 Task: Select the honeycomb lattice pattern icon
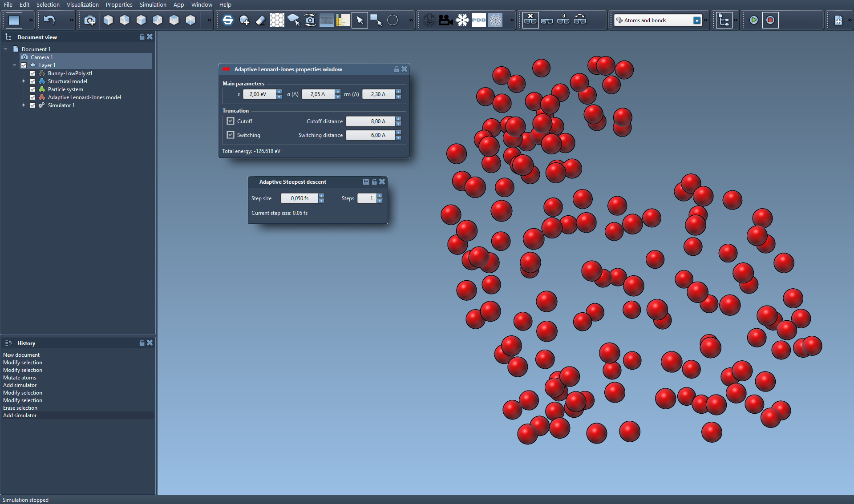[x=277, y=20]
